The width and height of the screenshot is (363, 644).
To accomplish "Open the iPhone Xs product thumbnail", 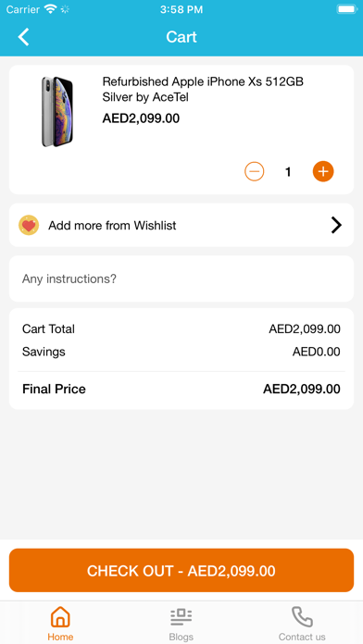I will coord(57,112).
